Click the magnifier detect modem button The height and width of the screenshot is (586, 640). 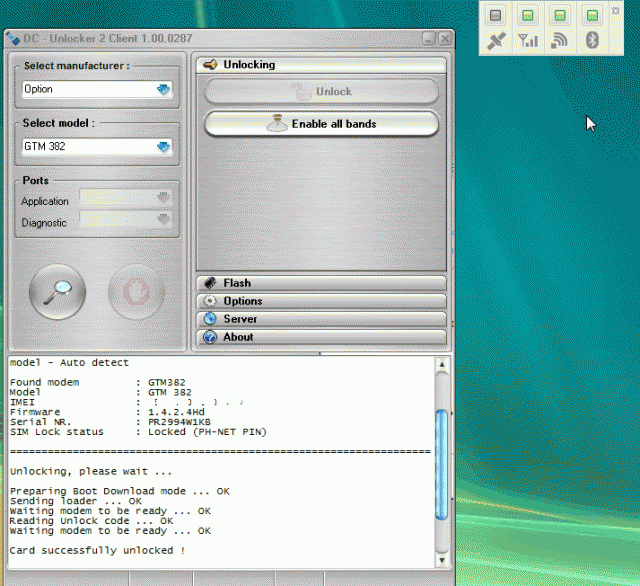(x=58, y=292)
